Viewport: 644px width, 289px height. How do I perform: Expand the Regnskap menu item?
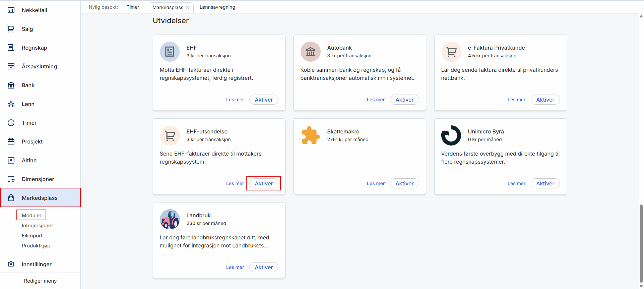tap(34, 48)
